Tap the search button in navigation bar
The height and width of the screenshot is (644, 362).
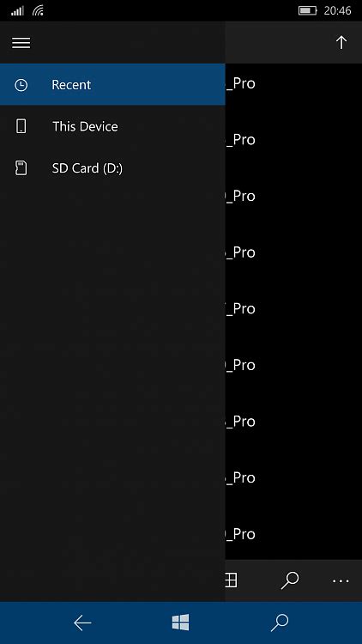click(x=280, y=623)
